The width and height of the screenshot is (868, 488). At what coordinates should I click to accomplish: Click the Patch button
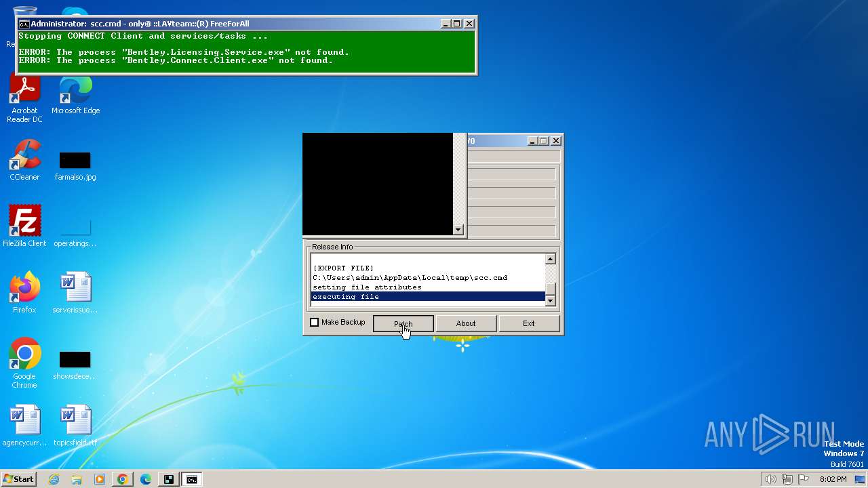coord(403,324)
